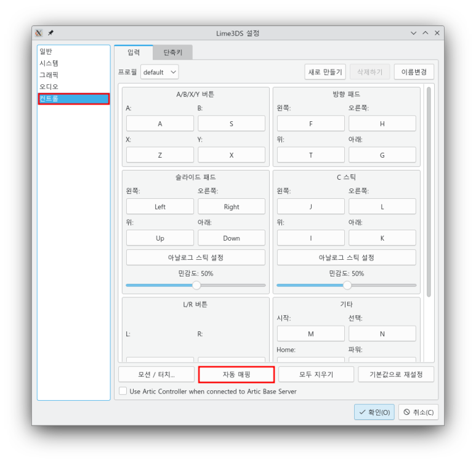Select 일반 in the sidebar
476x463 pixels.
[73, 51]
